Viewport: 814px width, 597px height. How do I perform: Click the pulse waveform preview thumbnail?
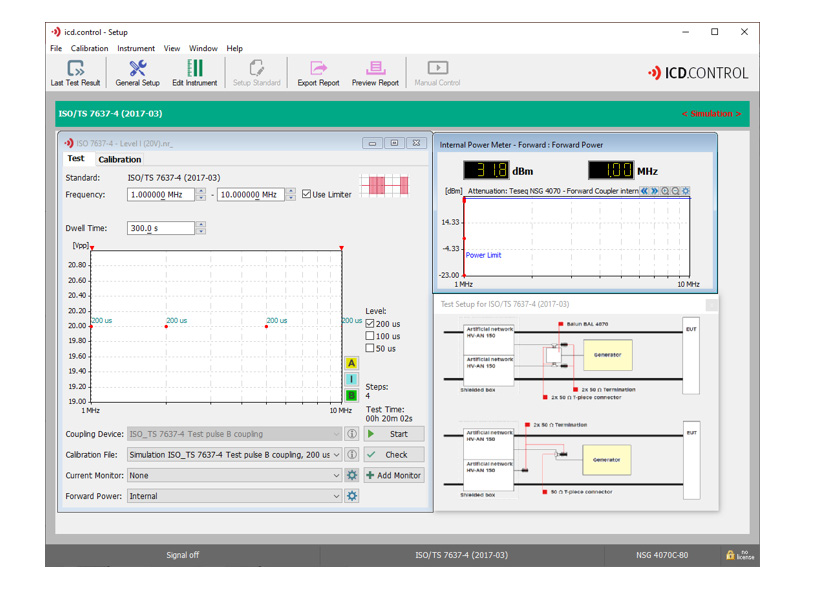tap(385, 185)
